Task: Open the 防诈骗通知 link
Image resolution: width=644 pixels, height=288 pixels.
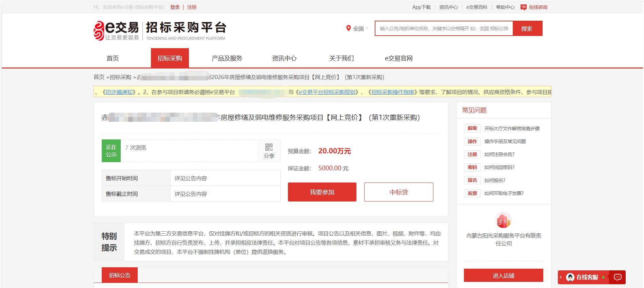Action: [119, 92]
